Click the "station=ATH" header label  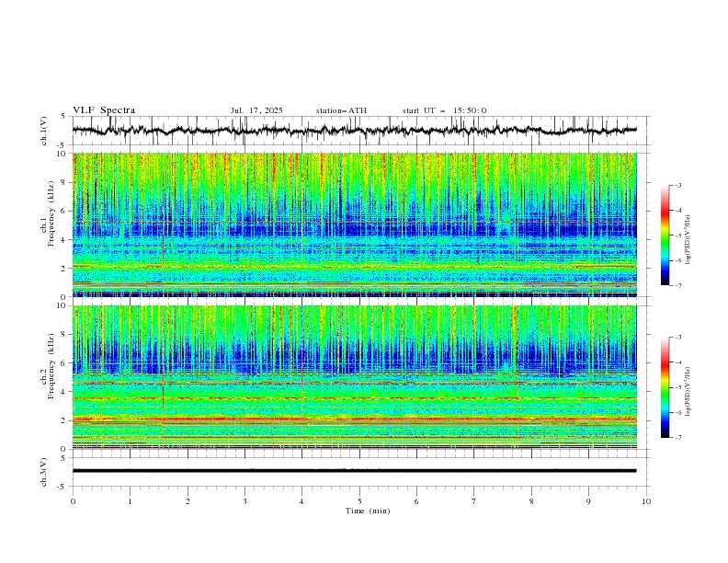341,110
